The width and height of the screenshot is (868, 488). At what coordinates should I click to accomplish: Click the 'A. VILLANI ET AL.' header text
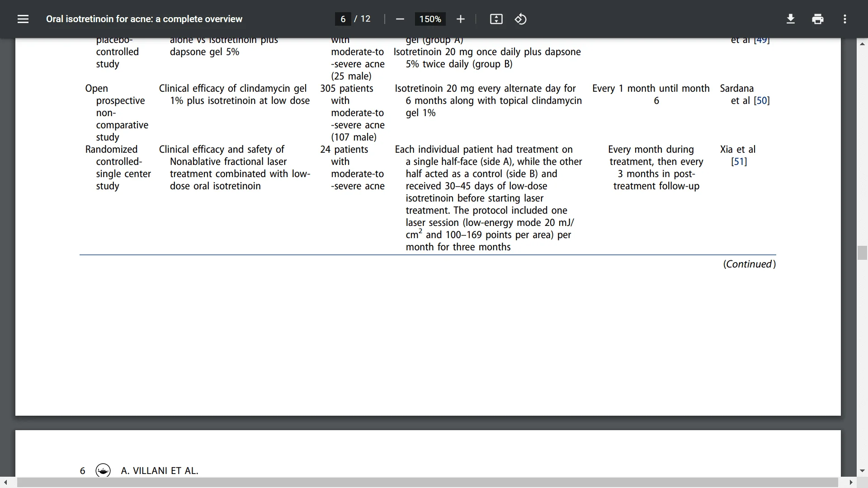(x=160, y=471)
